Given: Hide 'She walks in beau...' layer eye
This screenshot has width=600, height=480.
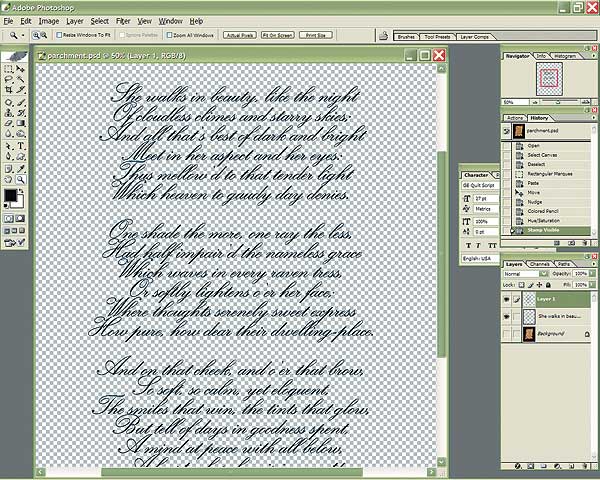Looking at the screenshot, I should pos(506,316).
